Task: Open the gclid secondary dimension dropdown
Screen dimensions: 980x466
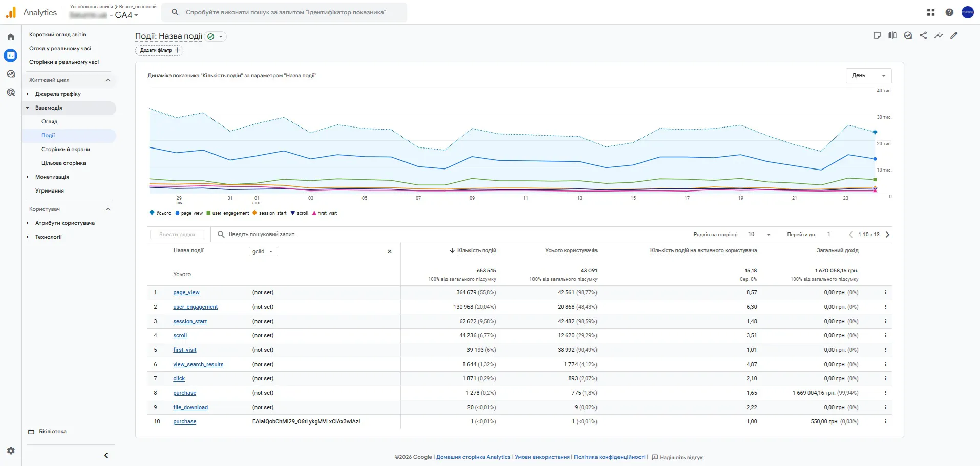Action: [x=263, y=251]
